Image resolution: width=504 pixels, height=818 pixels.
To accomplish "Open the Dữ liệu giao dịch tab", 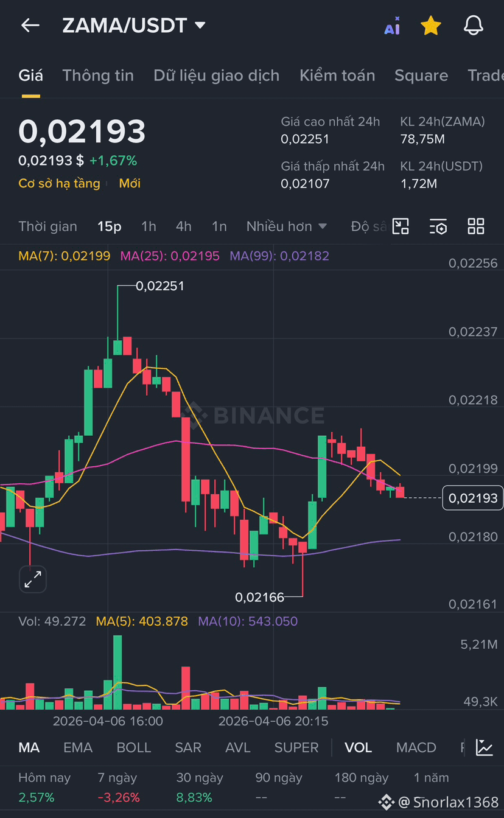I will [x=217, y=75].
